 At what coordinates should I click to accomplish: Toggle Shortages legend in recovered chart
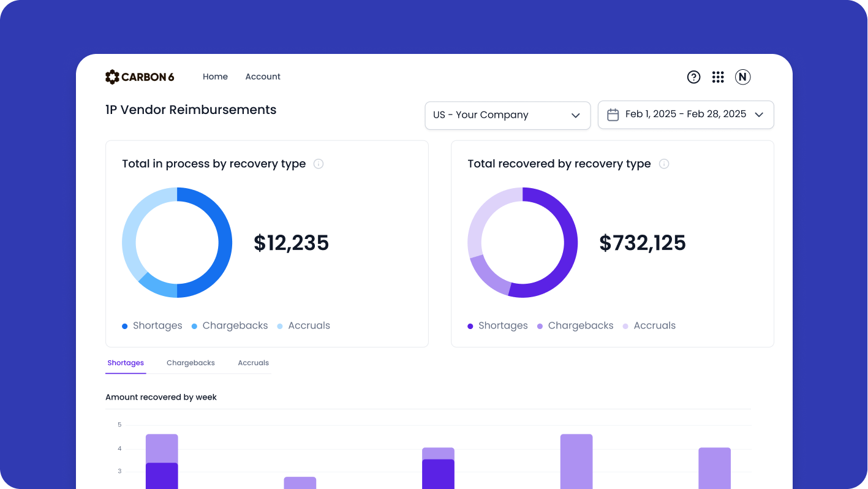pyautogui.click(x=497, y=325)
